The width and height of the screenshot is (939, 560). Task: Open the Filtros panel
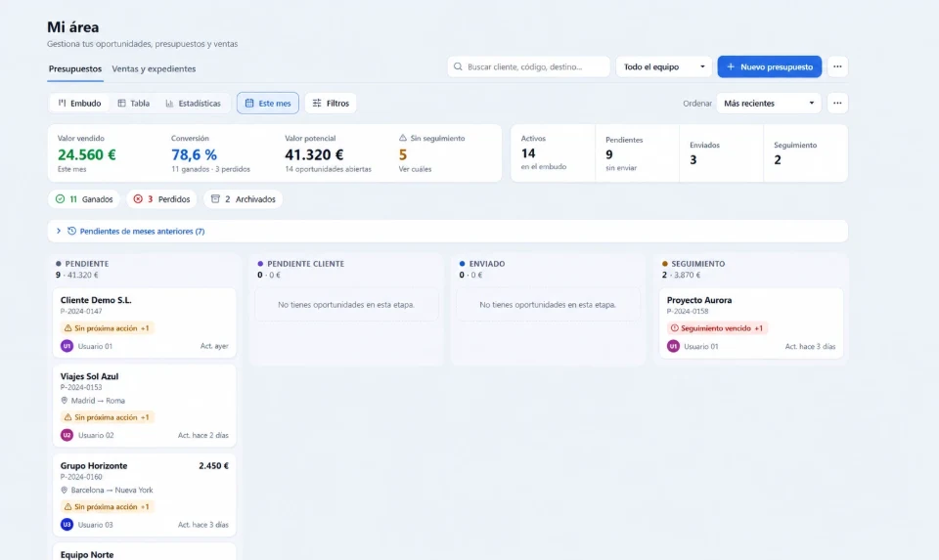(331, 103)
